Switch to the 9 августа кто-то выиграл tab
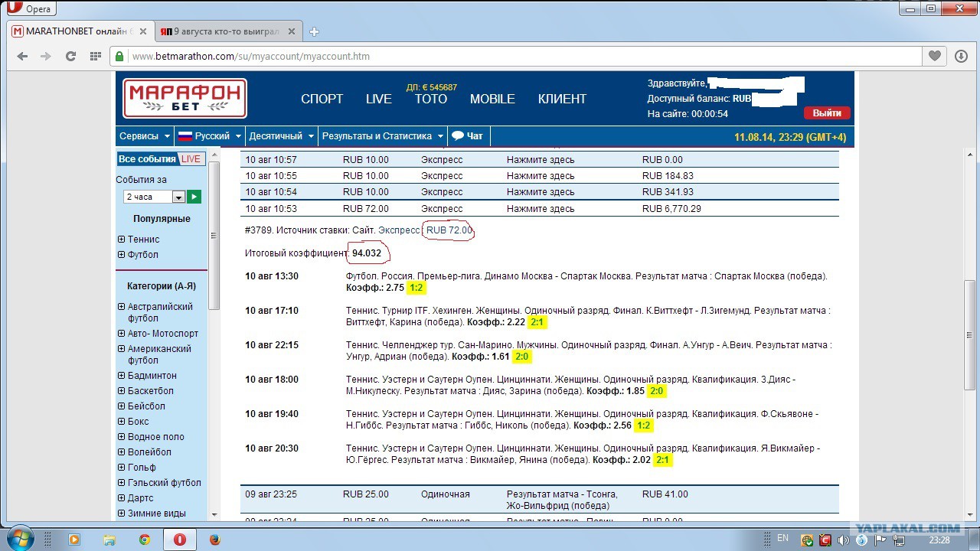The height and width of the screenshot is (551, 980). point(227,31)
